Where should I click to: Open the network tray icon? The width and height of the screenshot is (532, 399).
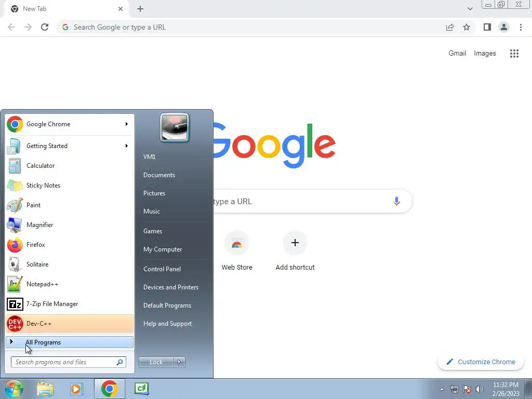[454, 389]
